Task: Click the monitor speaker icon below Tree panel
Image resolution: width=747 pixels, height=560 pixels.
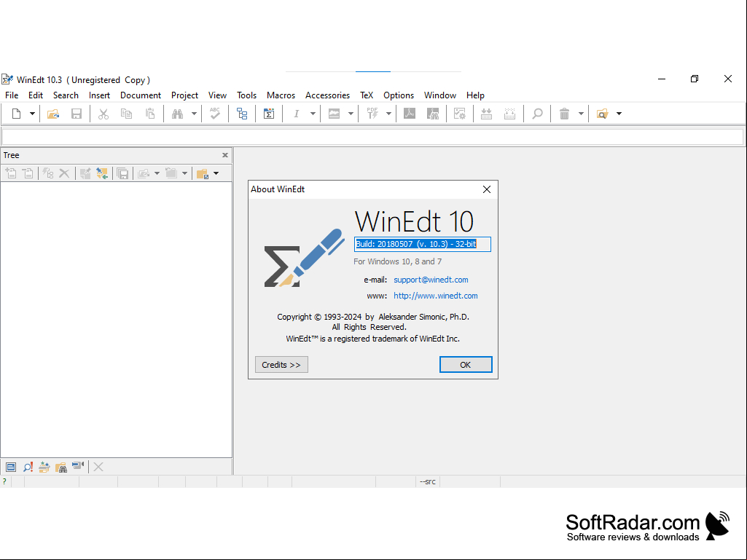Action: tap(78, 466)
